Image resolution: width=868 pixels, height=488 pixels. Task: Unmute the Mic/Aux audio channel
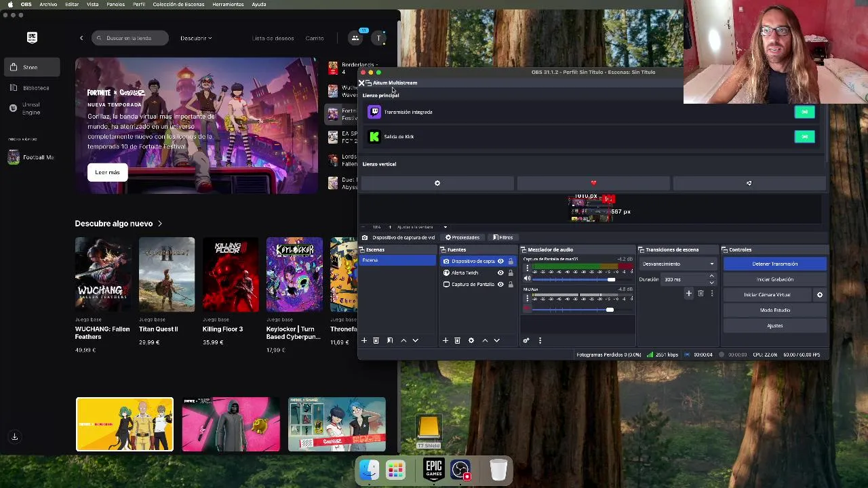point(528,309)
